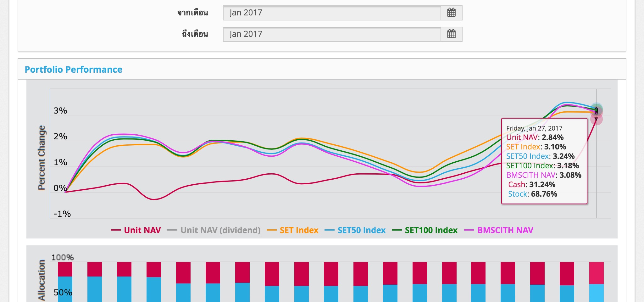Viewport: 644px width, 302px height.
Task: Click the Percent Change axis title
Action: (x=42, y=158)
